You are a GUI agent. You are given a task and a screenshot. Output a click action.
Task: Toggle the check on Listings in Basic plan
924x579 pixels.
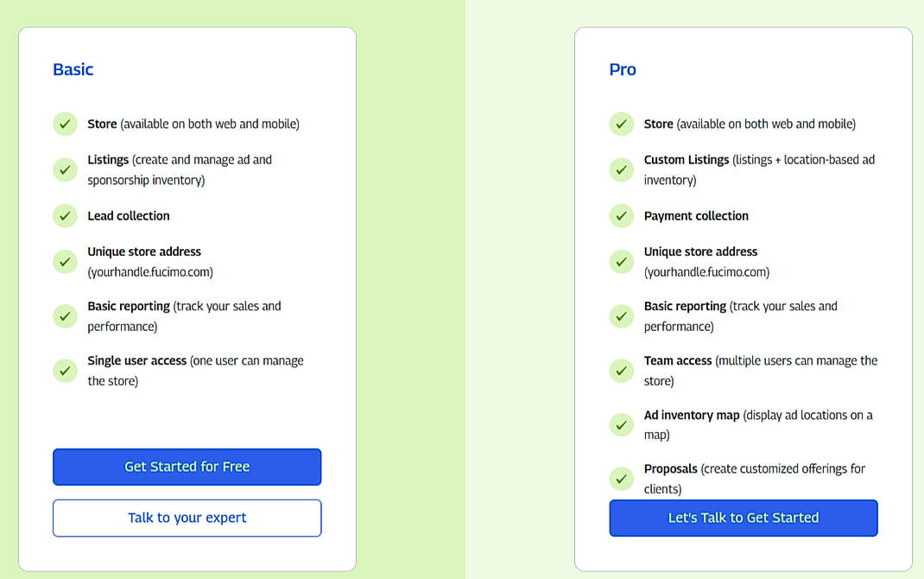(x=65, y=169)
